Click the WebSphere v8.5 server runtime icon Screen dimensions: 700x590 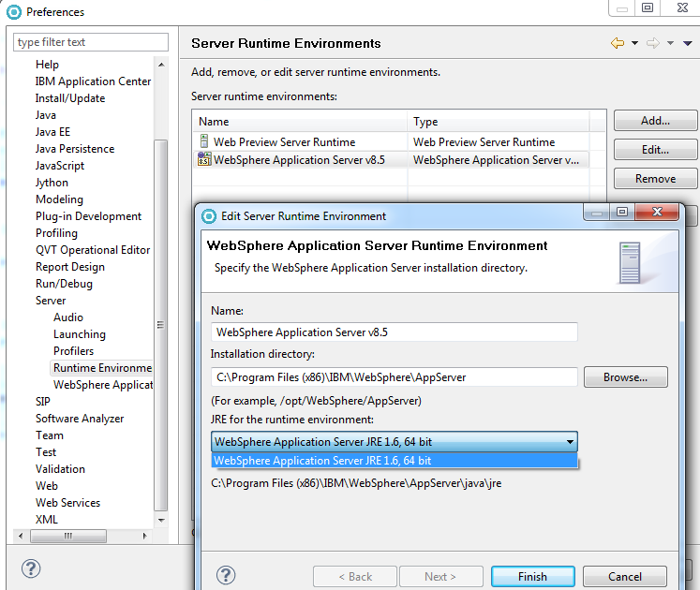point(204,159)
